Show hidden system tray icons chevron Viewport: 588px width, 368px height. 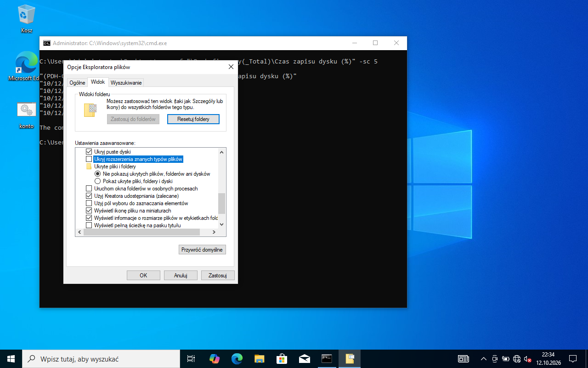click(x=484, y=359)
